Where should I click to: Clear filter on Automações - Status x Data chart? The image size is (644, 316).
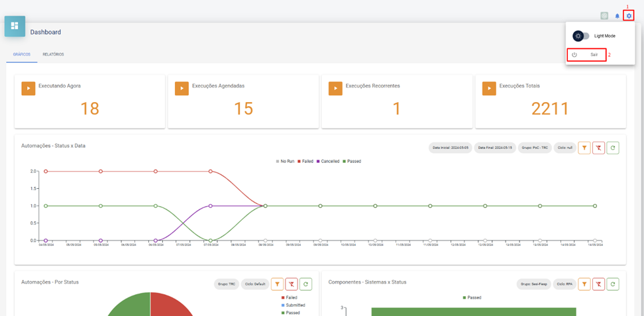(598, 148)
